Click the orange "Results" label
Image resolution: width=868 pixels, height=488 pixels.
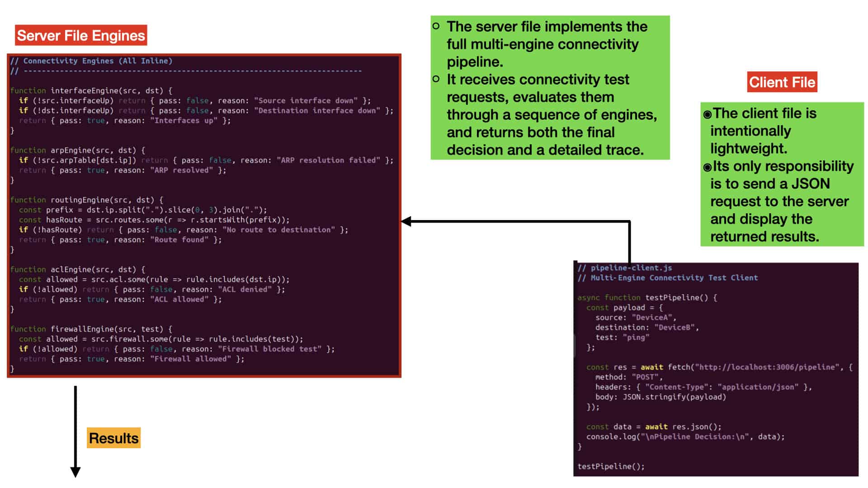(113, 438)
